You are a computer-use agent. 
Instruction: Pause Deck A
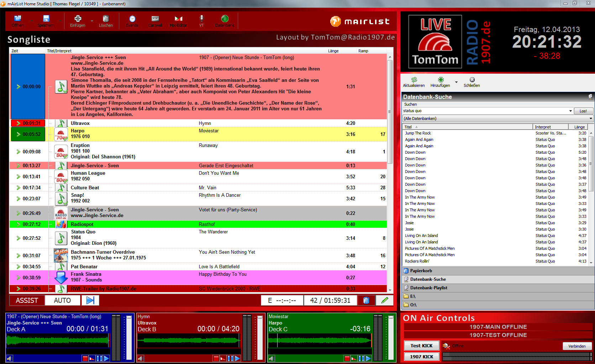[x=99, y=358]
